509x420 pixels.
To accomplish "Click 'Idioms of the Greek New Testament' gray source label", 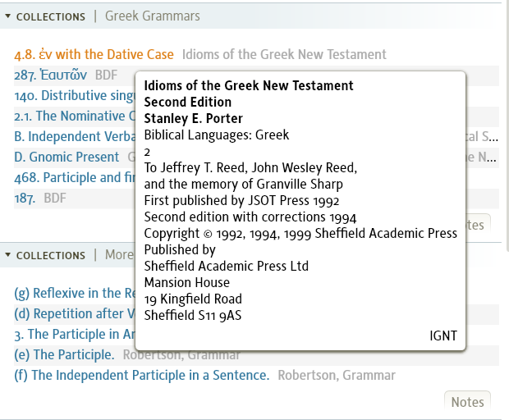I will 284,55.
